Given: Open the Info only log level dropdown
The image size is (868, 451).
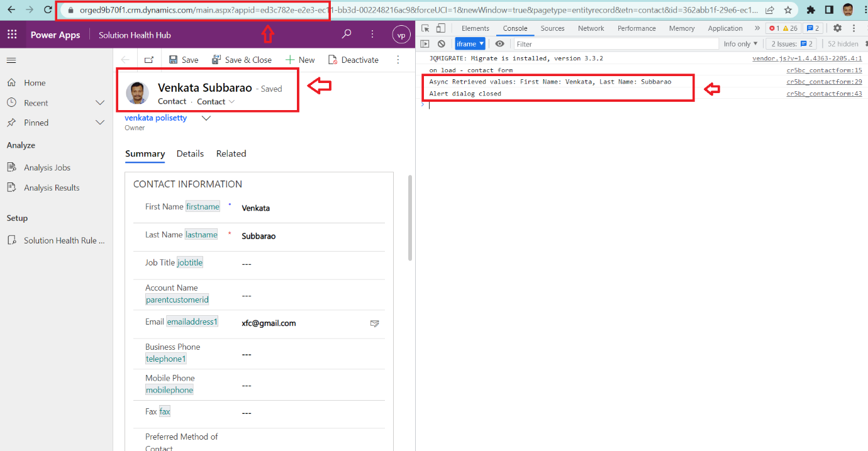Looking at the screenshot, I should pos(740,43).
